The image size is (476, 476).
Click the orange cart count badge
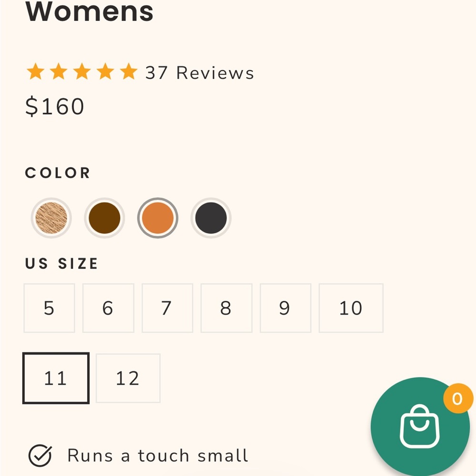458,398
